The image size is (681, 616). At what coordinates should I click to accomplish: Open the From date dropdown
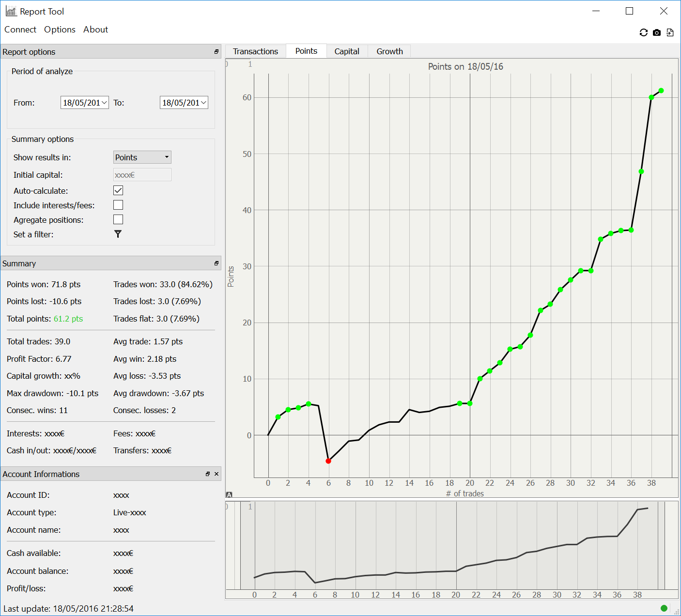104,103
